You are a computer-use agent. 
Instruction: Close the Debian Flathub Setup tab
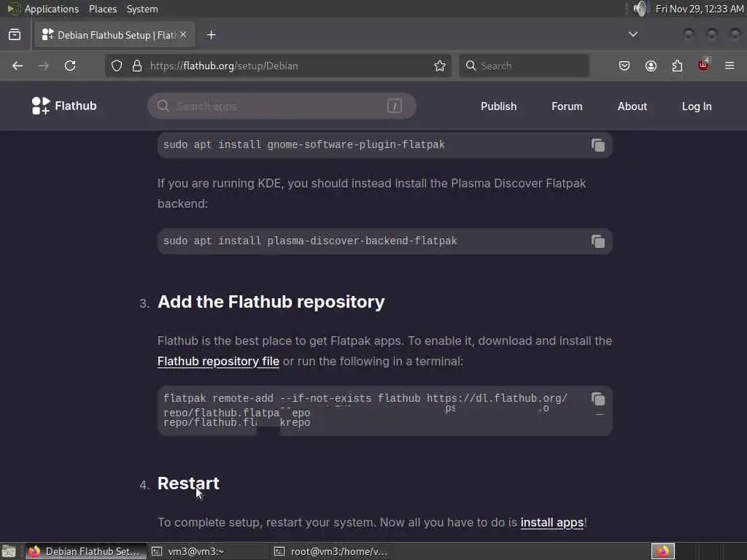tap(183, 35)
